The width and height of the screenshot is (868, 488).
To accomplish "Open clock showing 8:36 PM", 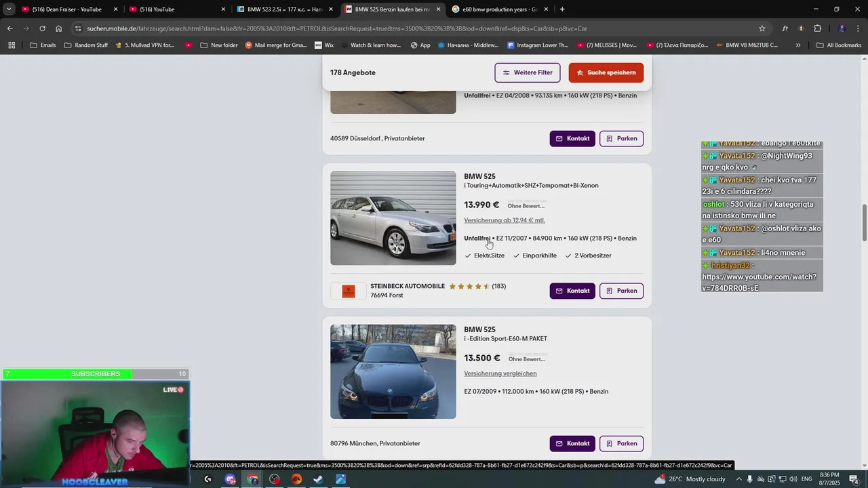I will coord(829,479).
